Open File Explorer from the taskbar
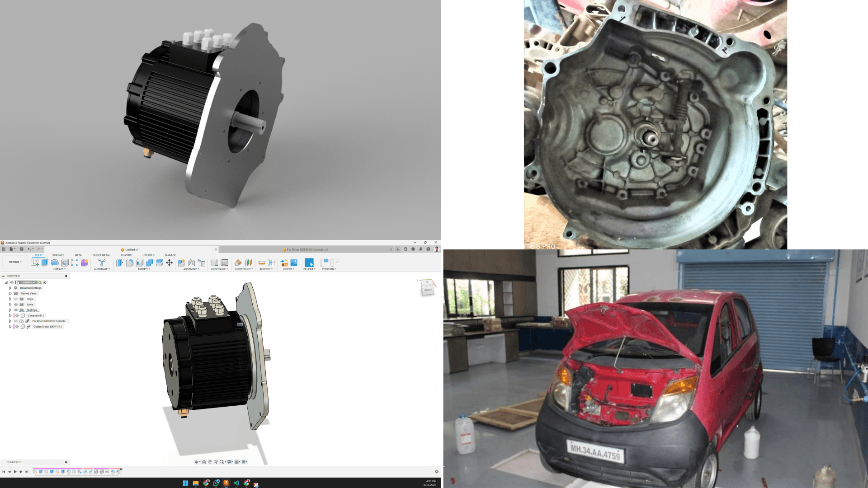 196,483
